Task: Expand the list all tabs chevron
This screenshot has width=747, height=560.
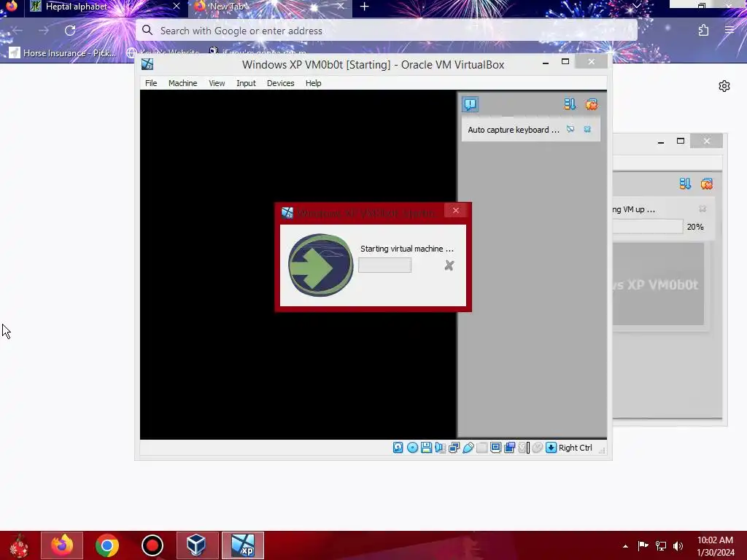Action: click(636, 6)
